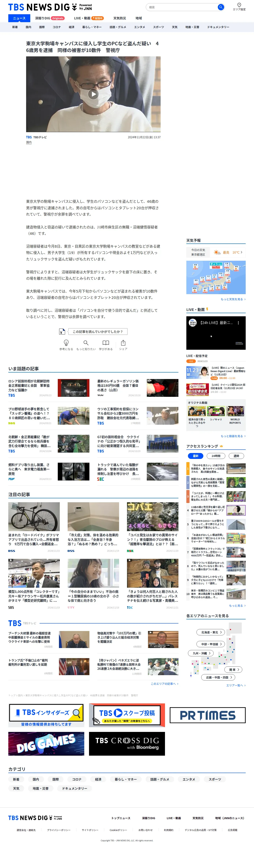Select the 地震・災害 category pill at the bottom

(40, 788)
